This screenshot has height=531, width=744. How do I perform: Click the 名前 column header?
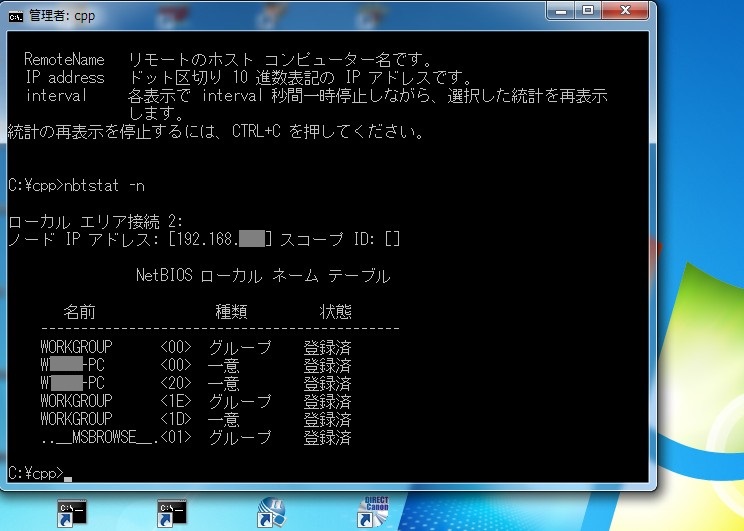[x=80, y=312]
